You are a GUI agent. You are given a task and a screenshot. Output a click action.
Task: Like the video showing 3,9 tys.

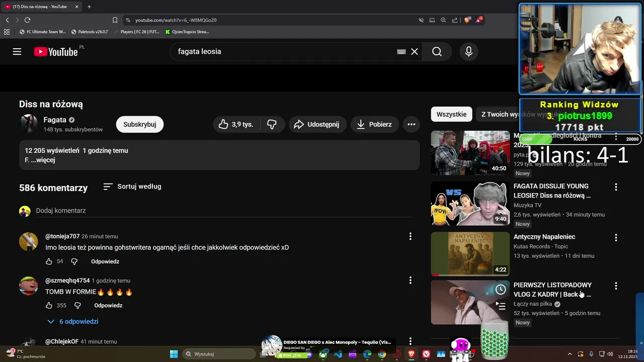pyautogui.click(x=236, y=124)
